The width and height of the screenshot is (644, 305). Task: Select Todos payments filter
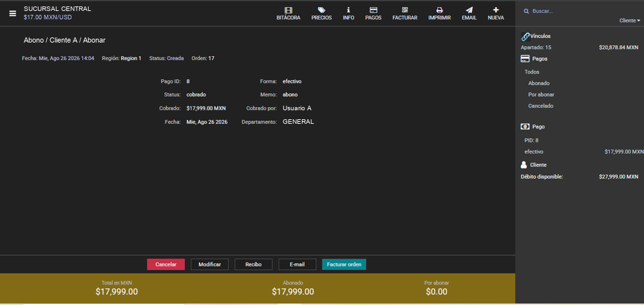[x=532, y=72]
